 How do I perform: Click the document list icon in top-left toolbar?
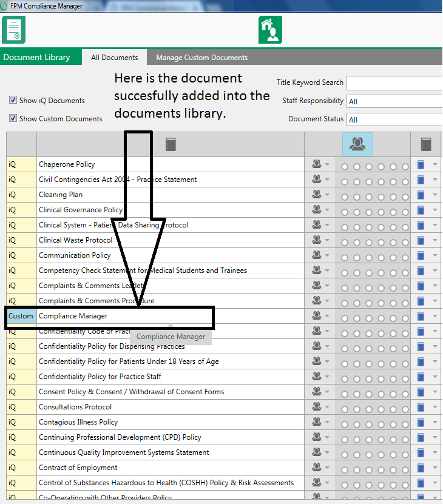13,30
